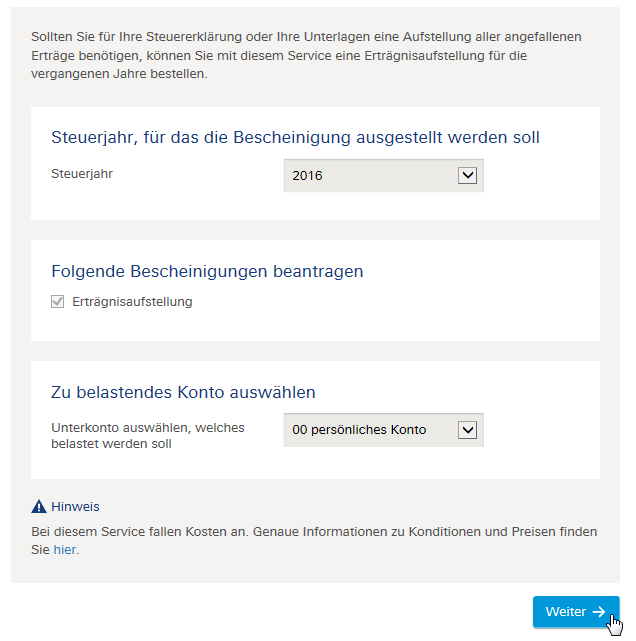Click the cost notice 'Bei diesem Service fallen Kosten an'
This screenshot has height=641, width=636.
pos(314,540)
